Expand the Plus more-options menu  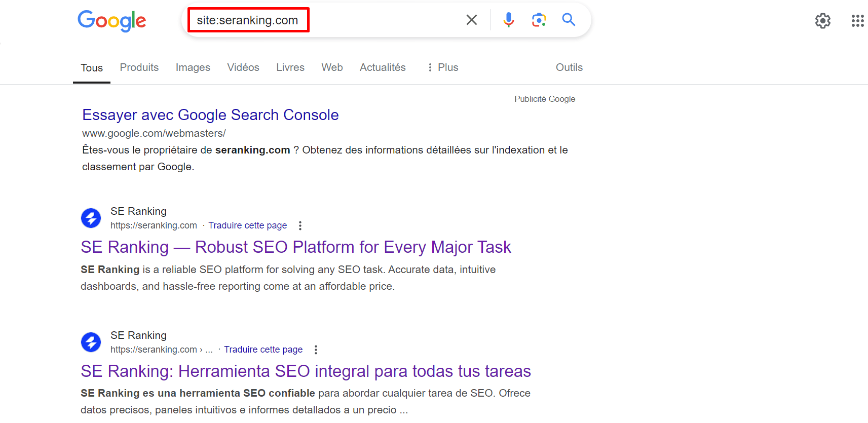pyautogui.click(x=442, y=67)
